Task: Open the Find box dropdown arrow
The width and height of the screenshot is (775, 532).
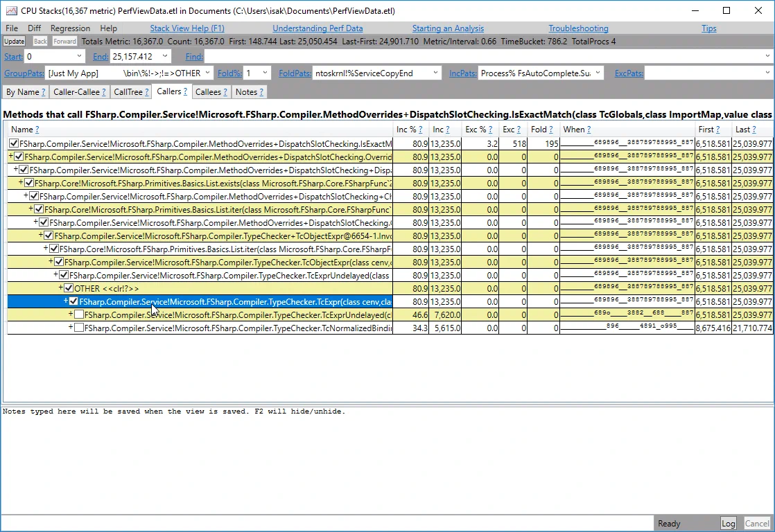Action: (767, 56)
